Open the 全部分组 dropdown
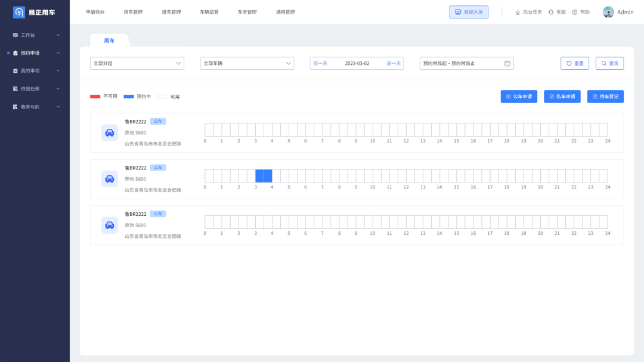The height and width of the screenshot is (362, 644). [137, 63]
